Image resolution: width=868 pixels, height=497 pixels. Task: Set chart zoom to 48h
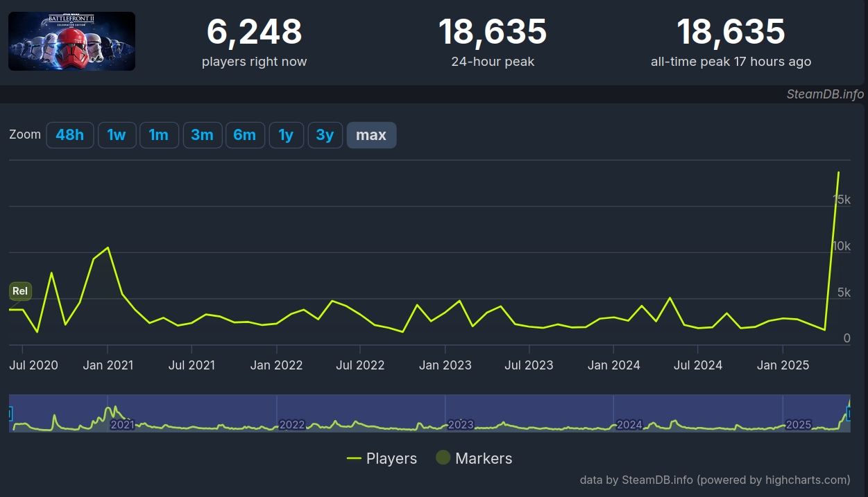pos(69,135)
